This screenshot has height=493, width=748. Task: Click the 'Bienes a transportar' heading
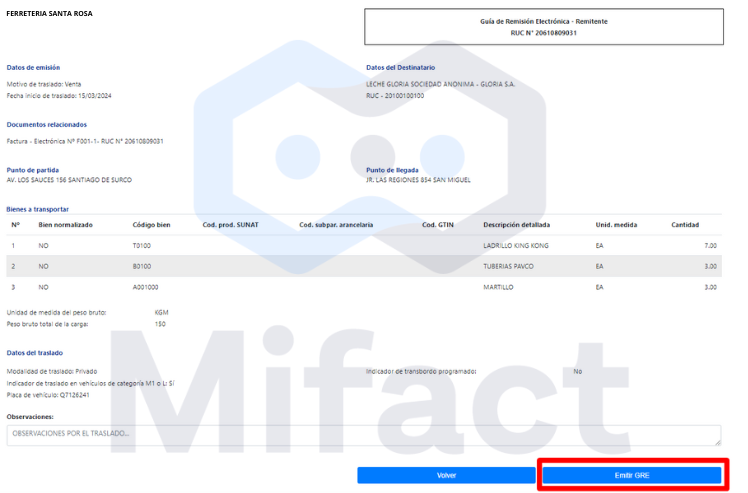point(38,210)
